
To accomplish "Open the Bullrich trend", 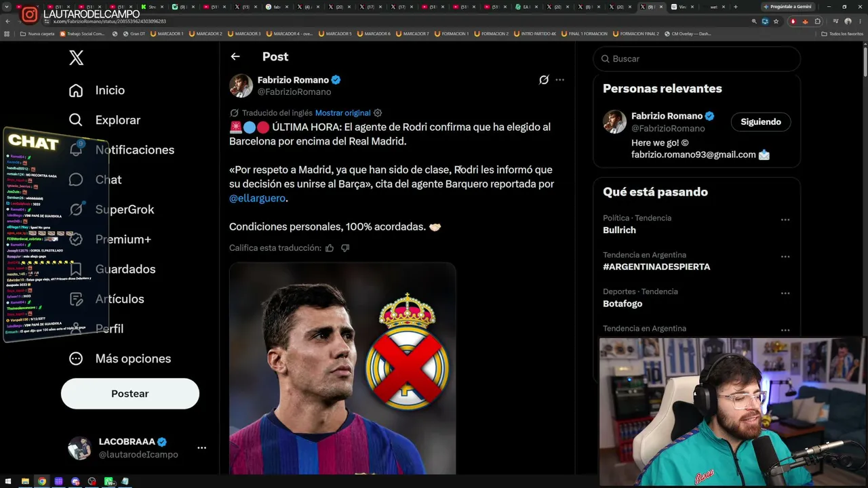I will 619,230.
